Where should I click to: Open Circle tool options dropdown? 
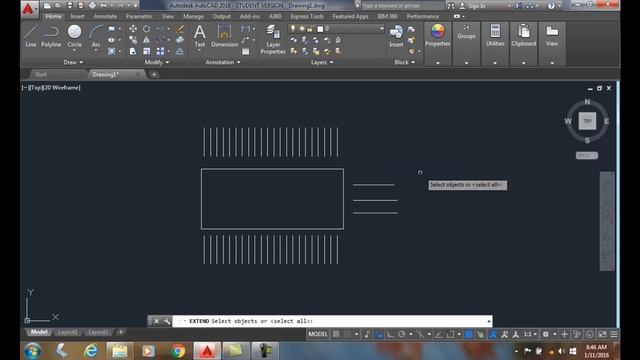click(x=74, y=51)
